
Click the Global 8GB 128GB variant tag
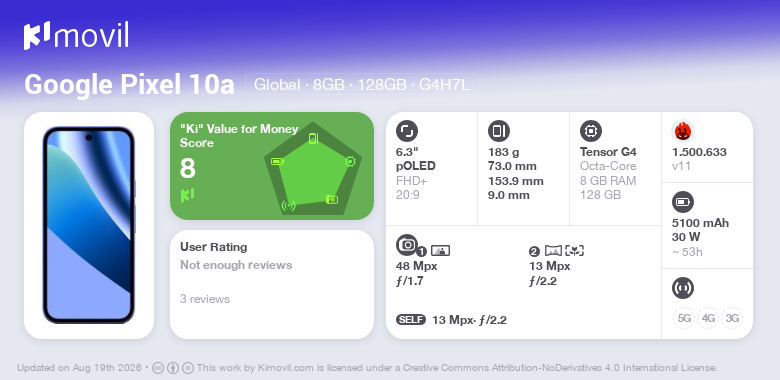[x=362, y=85]
